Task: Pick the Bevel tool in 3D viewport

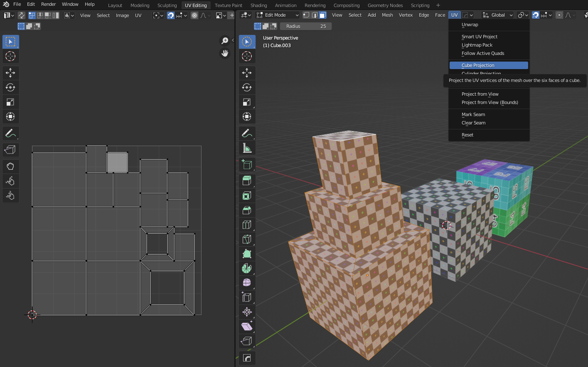Action: pyautogui.click(x=247, y=210)
